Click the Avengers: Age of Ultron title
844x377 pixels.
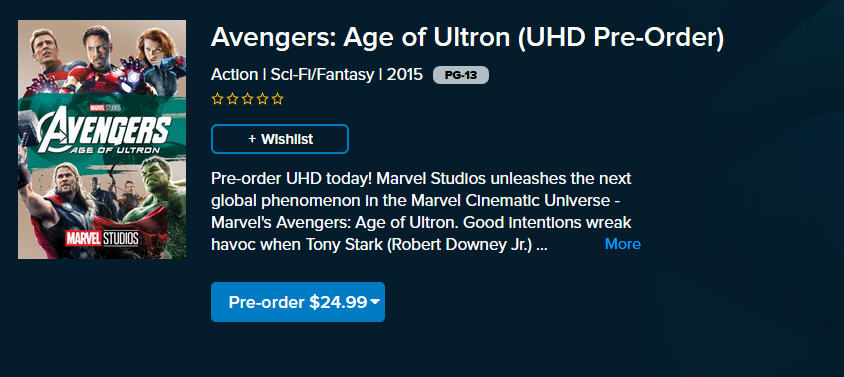point(467,37)
